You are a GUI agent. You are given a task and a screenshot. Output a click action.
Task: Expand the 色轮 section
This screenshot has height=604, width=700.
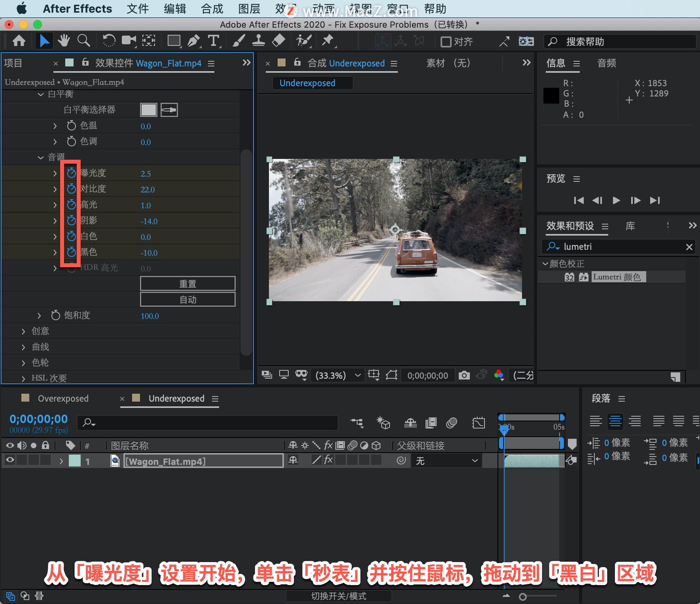tap(23, 363)
